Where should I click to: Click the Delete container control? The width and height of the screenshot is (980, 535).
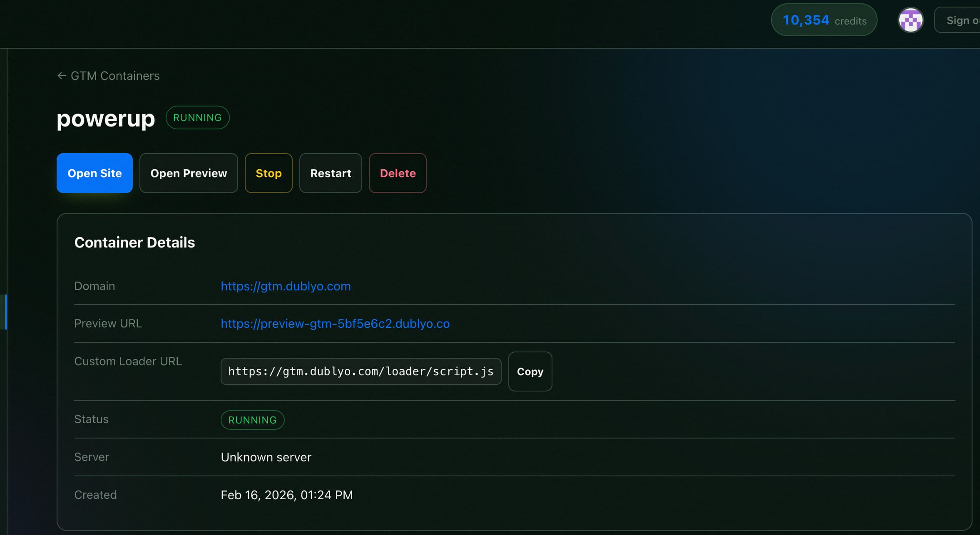pos(397,173)
